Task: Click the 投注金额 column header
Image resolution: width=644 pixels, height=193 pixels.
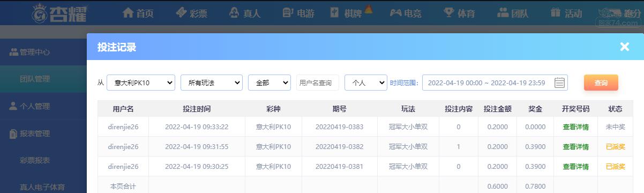Action: (x=497, y=109)
